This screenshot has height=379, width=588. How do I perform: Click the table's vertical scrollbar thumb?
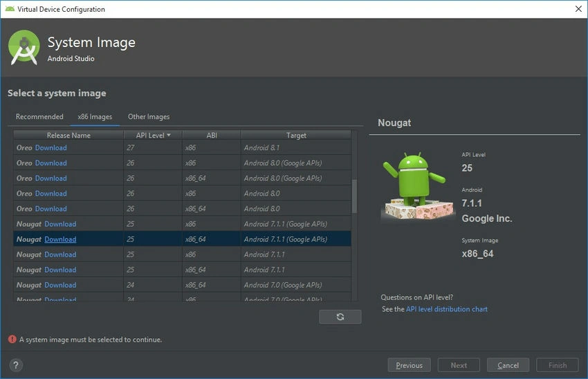point(354,196)
